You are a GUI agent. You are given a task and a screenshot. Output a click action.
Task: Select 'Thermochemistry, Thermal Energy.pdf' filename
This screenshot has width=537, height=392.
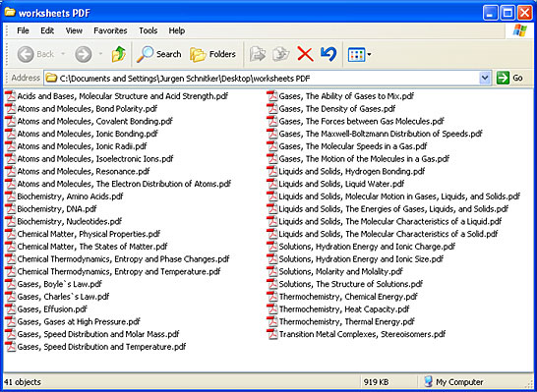[346, 322]
